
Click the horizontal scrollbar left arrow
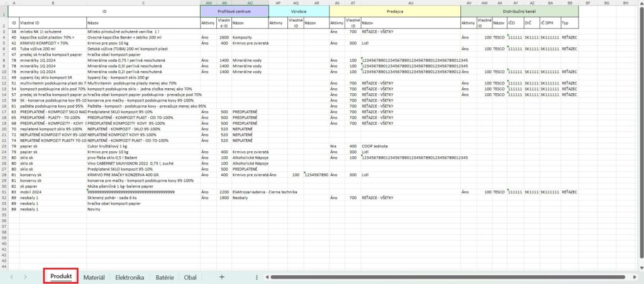[x=268, y=276]
